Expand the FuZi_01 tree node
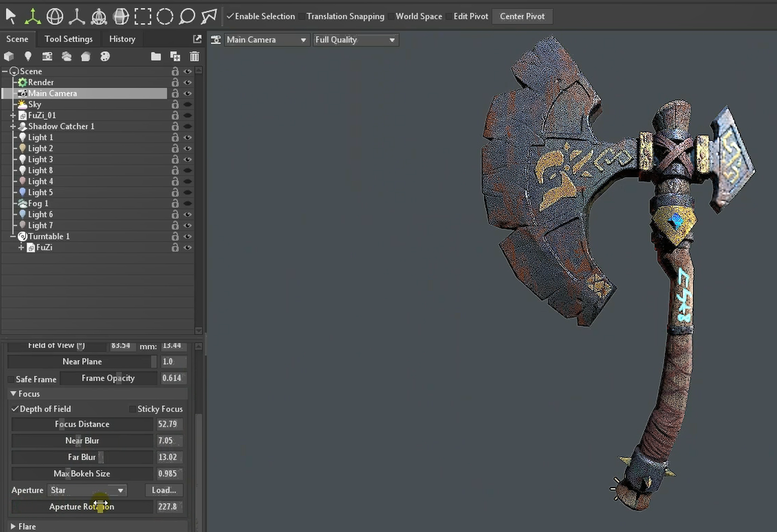This screenshot has height=532, width=777. coord(13,116)
